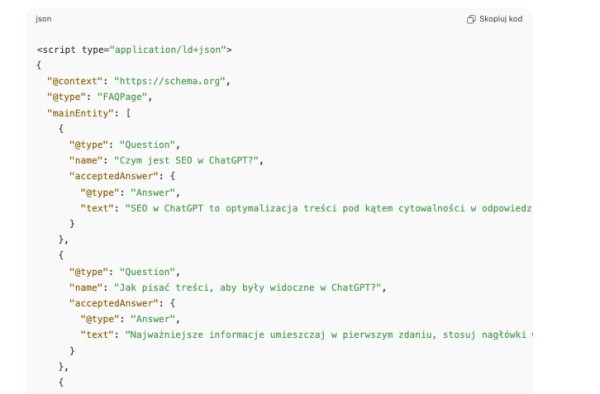Image resolution: width=600 pixels, height=394 pixels.
Task: Click the Skopiuj kod button label
Action: pyautogui.click(x=501, y=19)
